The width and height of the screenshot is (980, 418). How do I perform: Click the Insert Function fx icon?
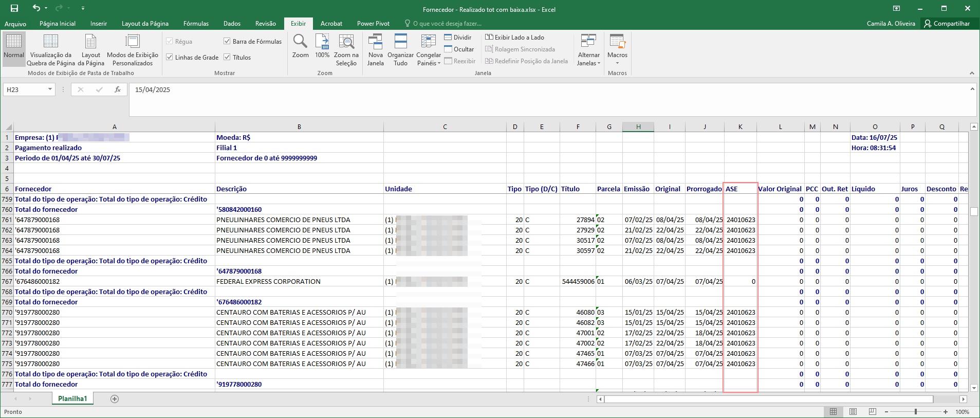[118, 89]
